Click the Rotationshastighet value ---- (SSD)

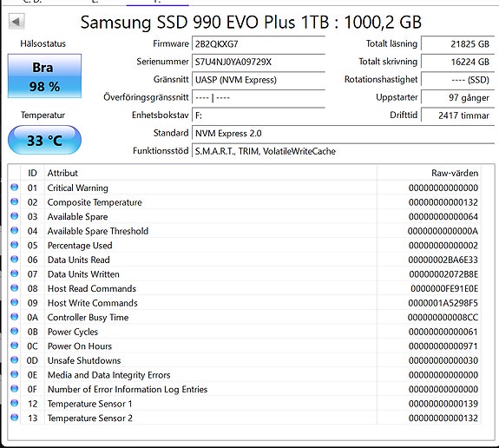click(457, 80)
